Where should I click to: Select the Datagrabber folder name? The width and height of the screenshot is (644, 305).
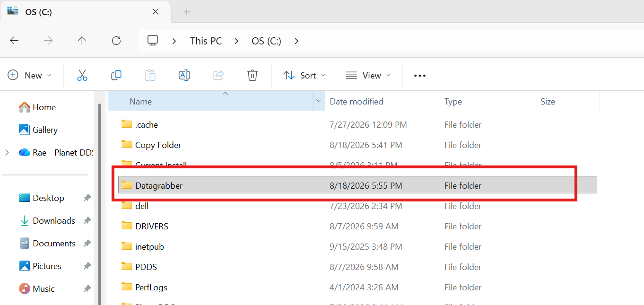click(x=159, y=186)
